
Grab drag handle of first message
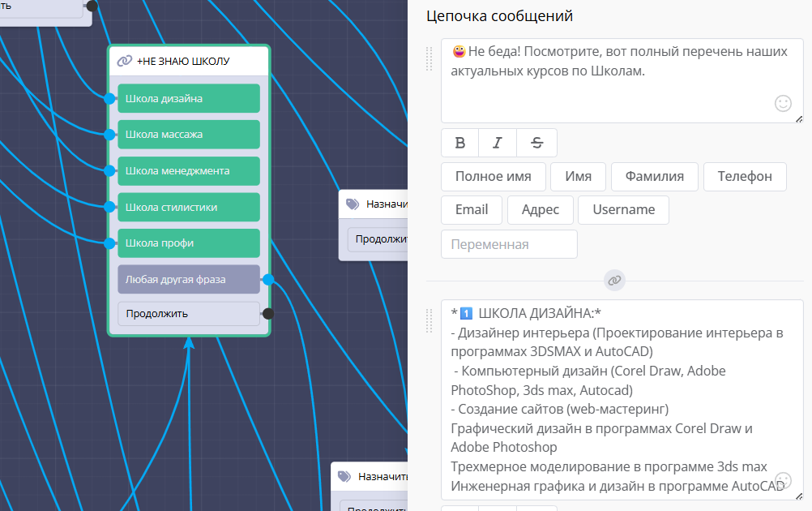pyautogui.click(x=430, y=58)
